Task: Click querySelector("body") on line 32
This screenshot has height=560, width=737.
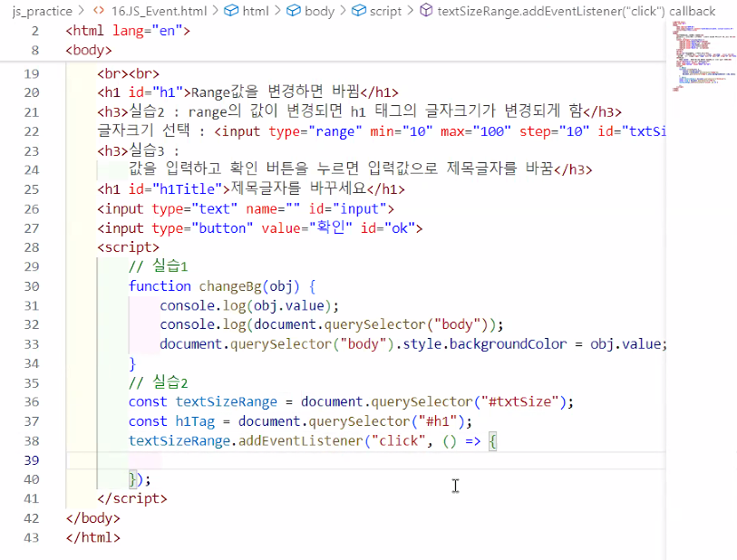Action: pos(406,325)
